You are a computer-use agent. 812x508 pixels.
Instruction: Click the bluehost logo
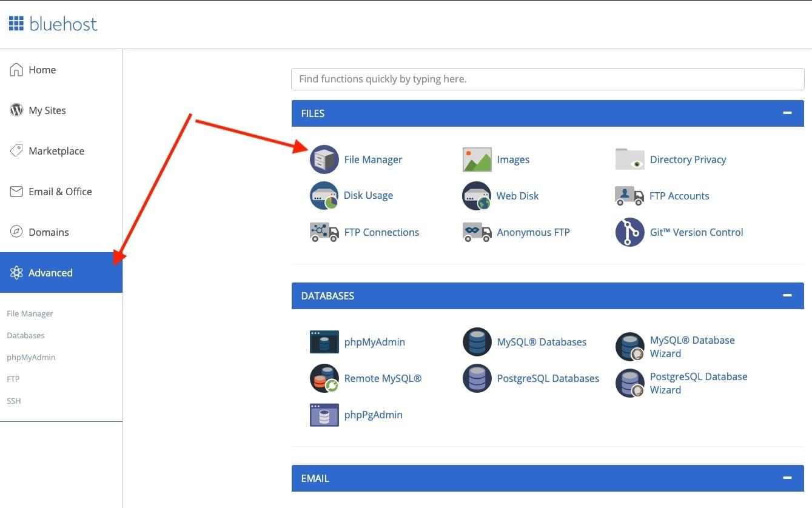(x=53, y=24)
